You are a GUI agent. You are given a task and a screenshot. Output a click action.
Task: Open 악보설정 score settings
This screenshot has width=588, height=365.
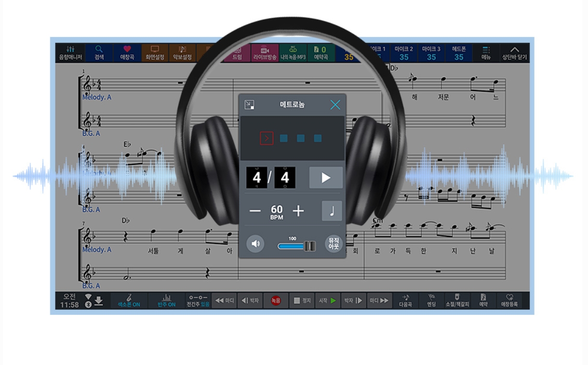pos(182,53)
